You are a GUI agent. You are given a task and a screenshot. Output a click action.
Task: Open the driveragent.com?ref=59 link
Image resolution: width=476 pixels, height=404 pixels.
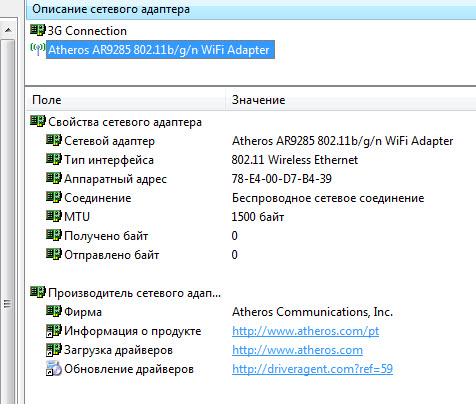click(x=312, y=369)
